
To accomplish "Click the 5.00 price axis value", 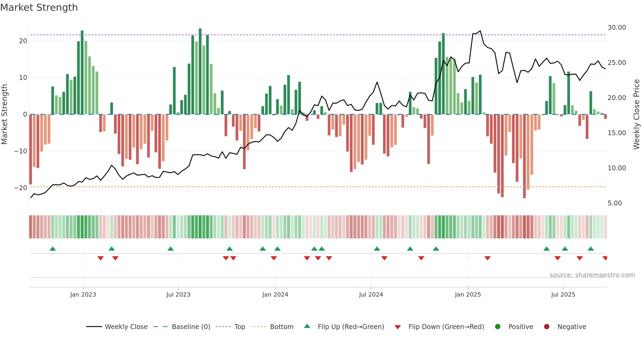I will coord(615,203).
